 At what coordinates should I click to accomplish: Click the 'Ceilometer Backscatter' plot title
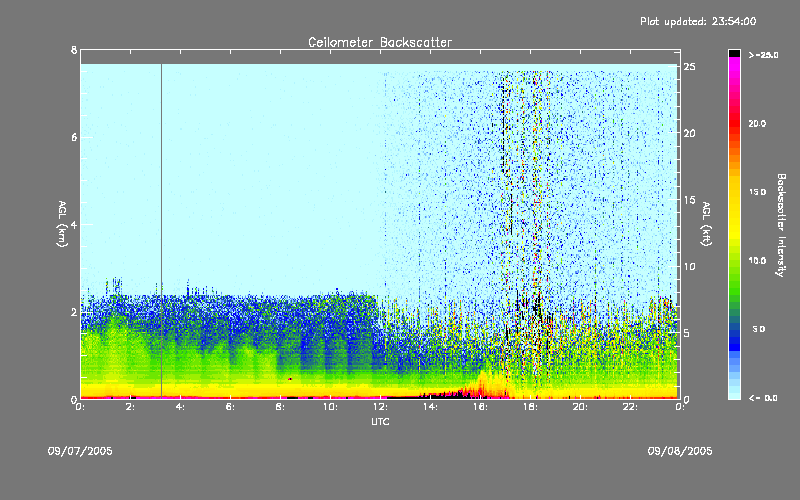380,42
